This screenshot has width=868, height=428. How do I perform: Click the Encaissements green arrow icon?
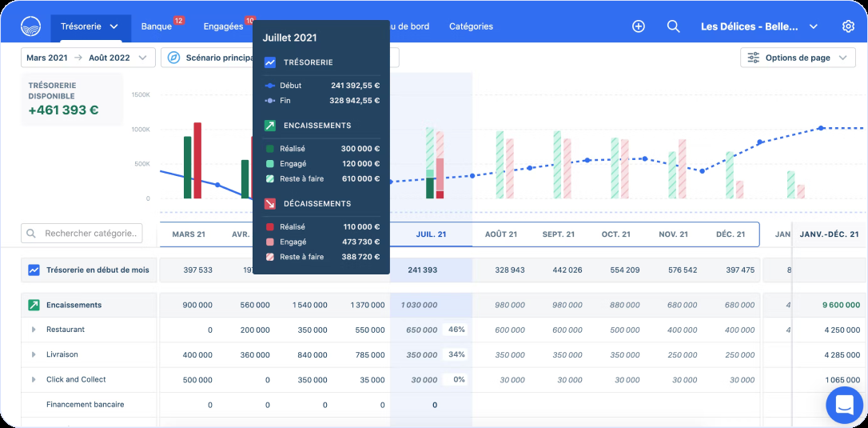tap(34, 305)
